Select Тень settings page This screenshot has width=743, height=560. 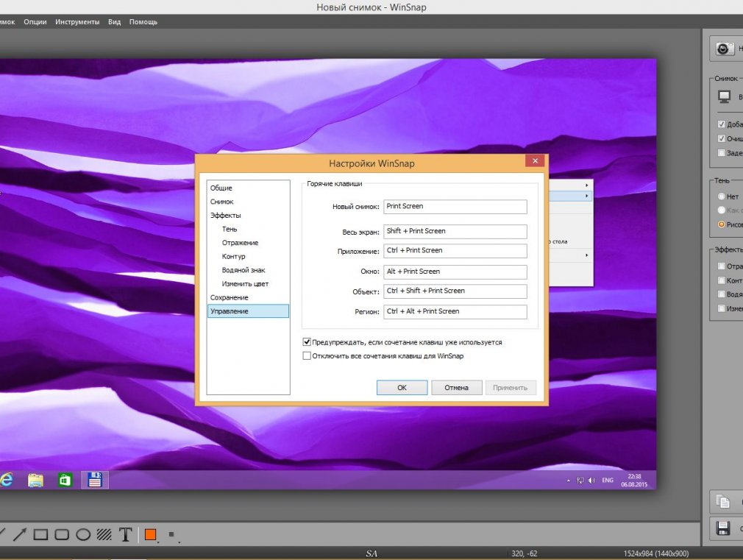tap(230, 229)
